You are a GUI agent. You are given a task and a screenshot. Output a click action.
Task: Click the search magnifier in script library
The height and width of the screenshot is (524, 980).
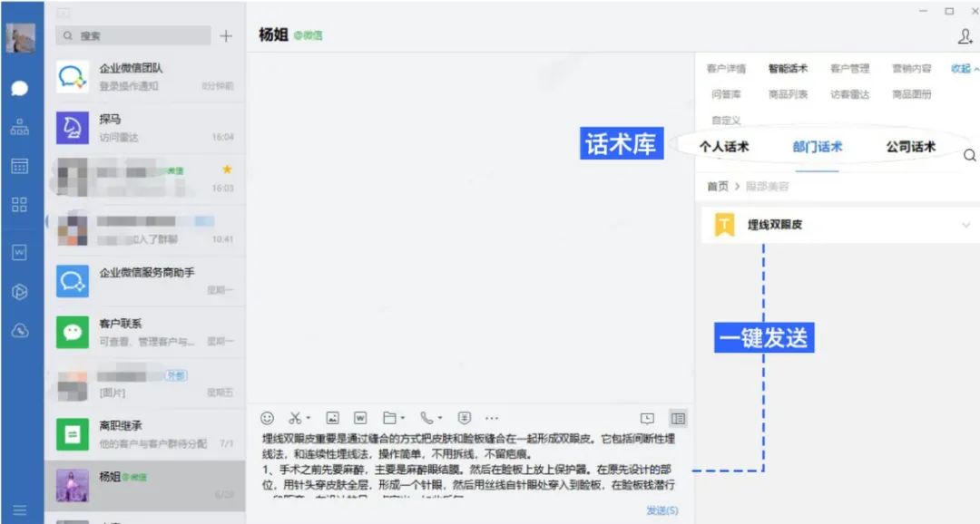click(969, 156)
